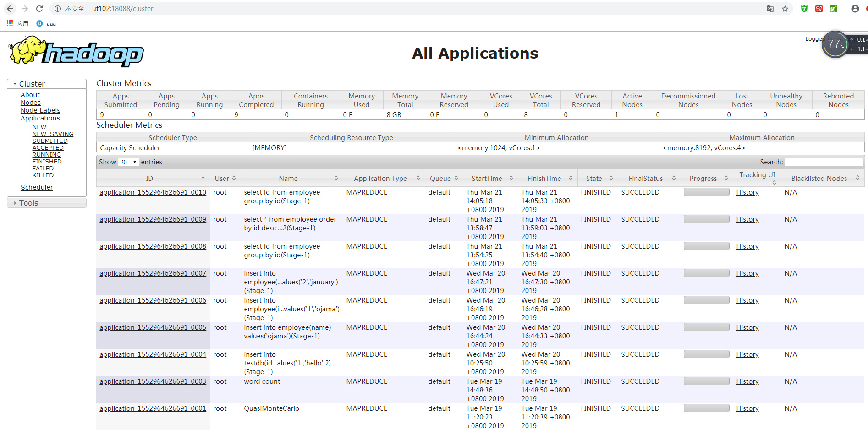Reload the page with the refresh icon

(39, 9)
